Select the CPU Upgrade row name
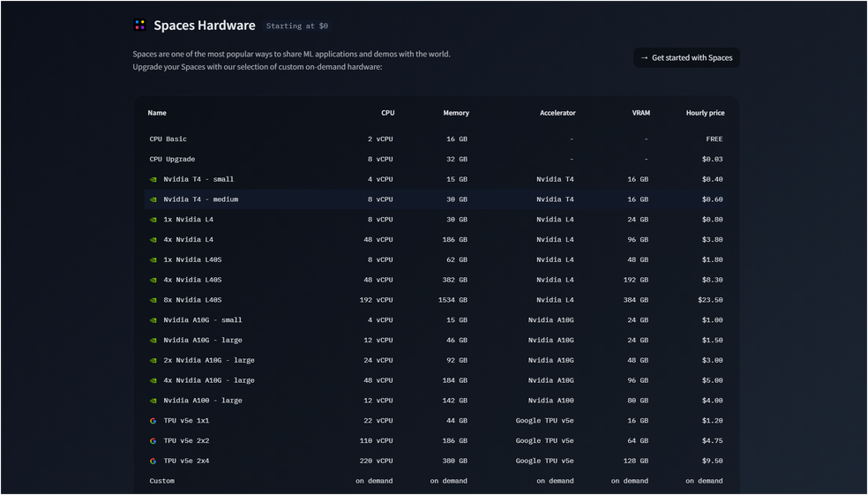Screen dimensions: 868x495 (x=172, y=160)
